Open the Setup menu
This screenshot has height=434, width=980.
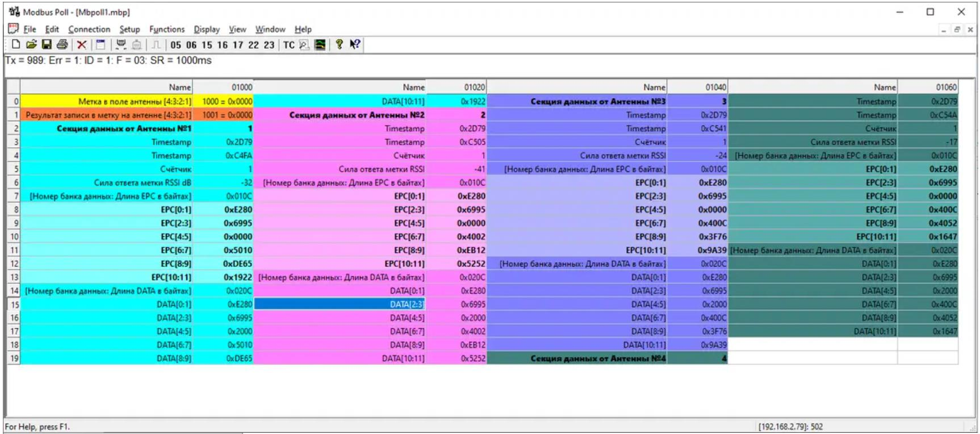point(129,30)
